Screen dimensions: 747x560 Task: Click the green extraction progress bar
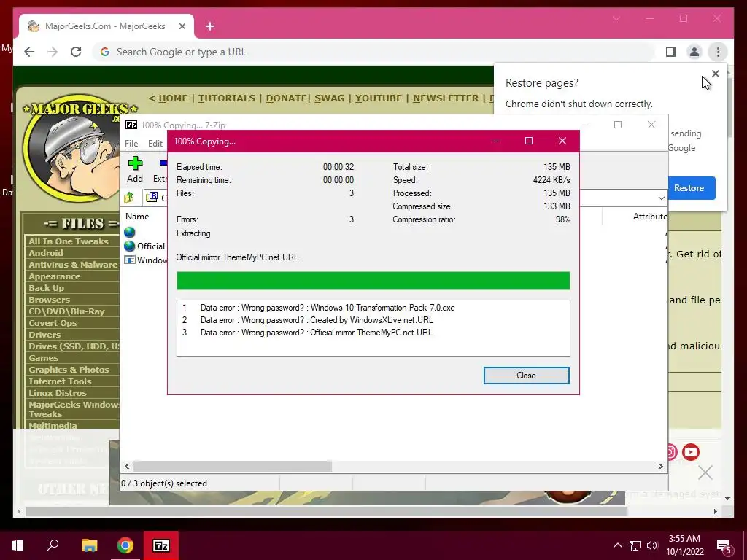click(x=373, y=281)
